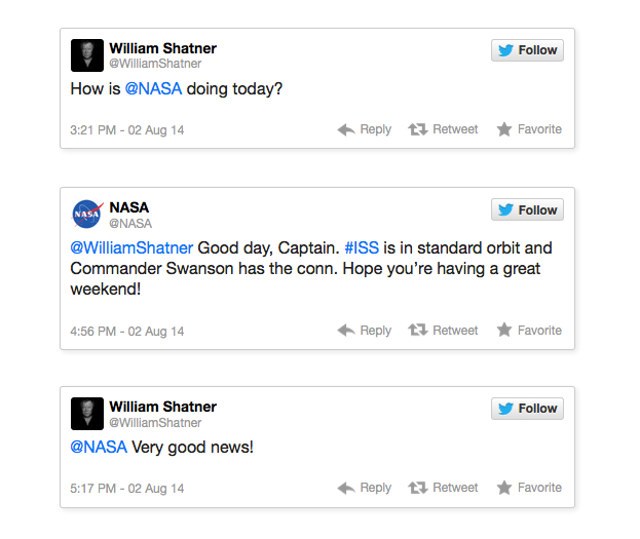Image resolution: width=640 pixels, height=539 pixels.
Task: Open the @WilliamShatner mention in NASA's tweet
Action: (x=132, y=248)
